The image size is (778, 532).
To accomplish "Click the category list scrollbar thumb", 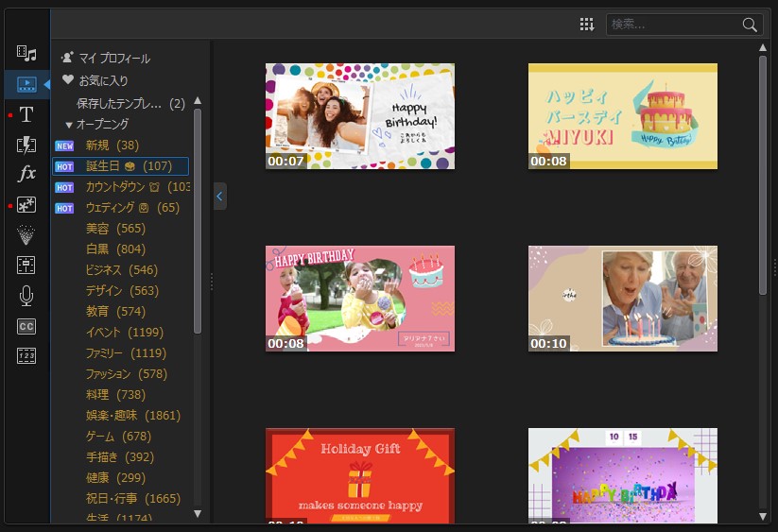I will 198,221.
